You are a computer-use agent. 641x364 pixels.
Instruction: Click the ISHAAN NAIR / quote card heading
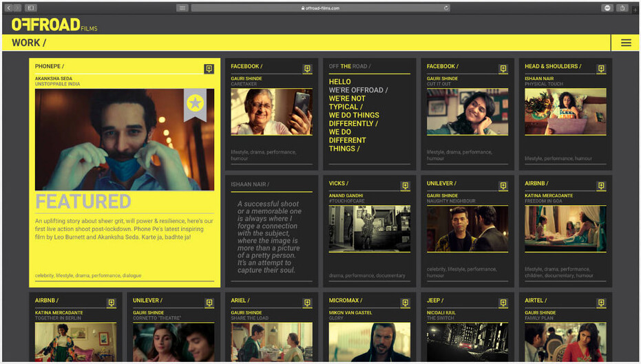click(250, 184)
